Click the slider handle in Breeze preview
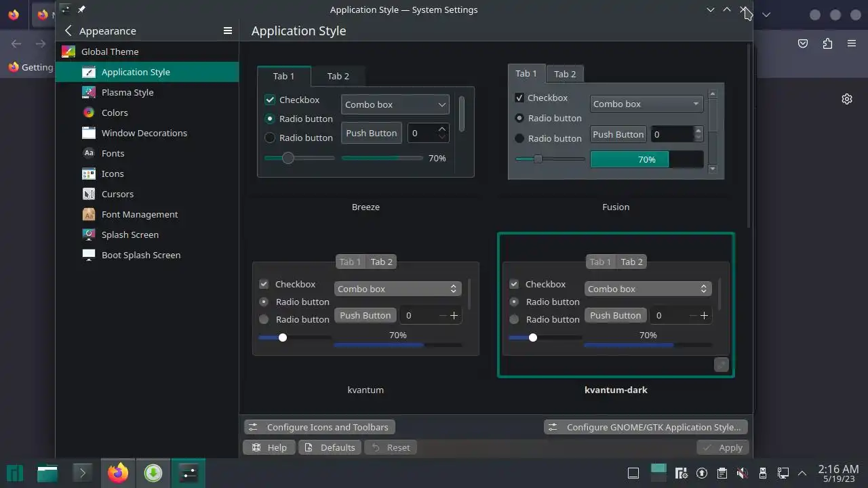The height and width of the screenshot is (488, 868). click(x=288, y=158)
